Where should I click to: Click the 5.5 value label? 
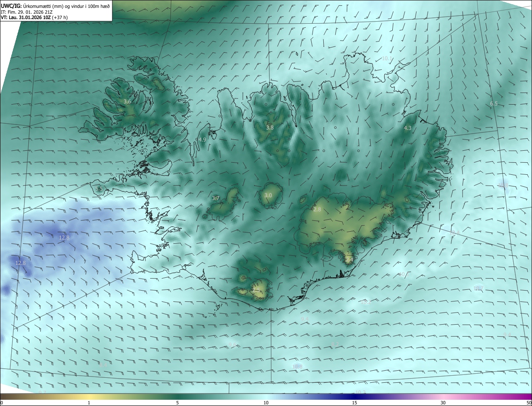pyautogui.click(x=99, y=189)
